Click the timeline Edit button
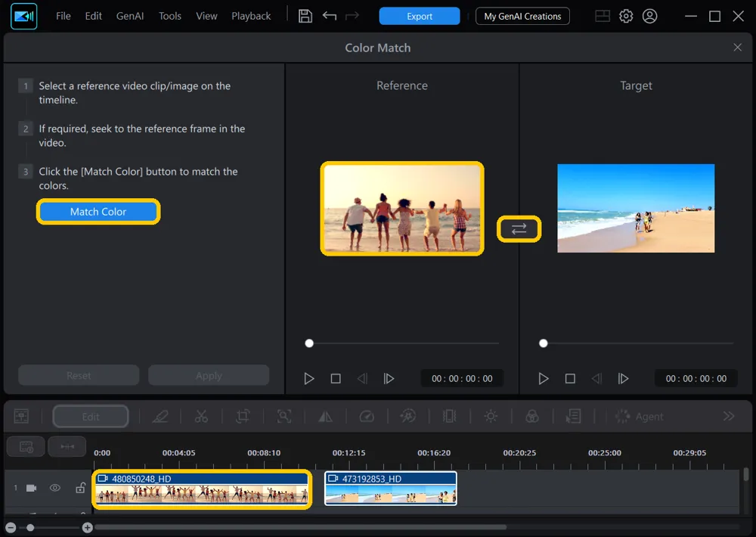This screenshot has height=537, width=756. click(x=91, y=417)
